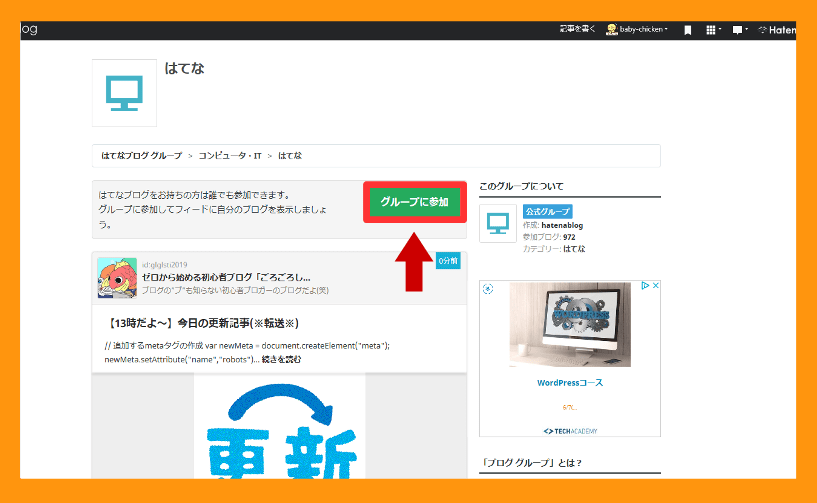Screen dimensions: 817x503
Task: Click the WordPress ad image
Action: (570, 324)
